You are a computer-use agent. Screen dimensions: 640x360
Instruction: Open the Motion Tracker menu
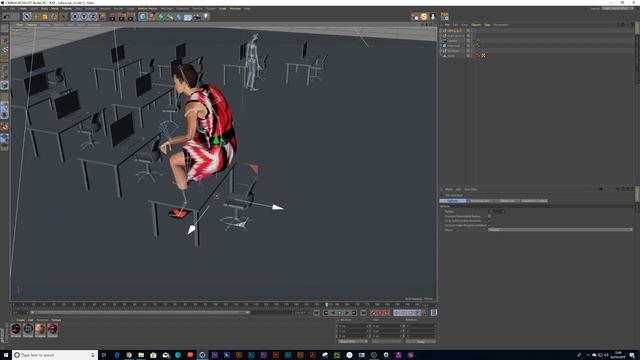pyautogui.click(x=147, y=8)
